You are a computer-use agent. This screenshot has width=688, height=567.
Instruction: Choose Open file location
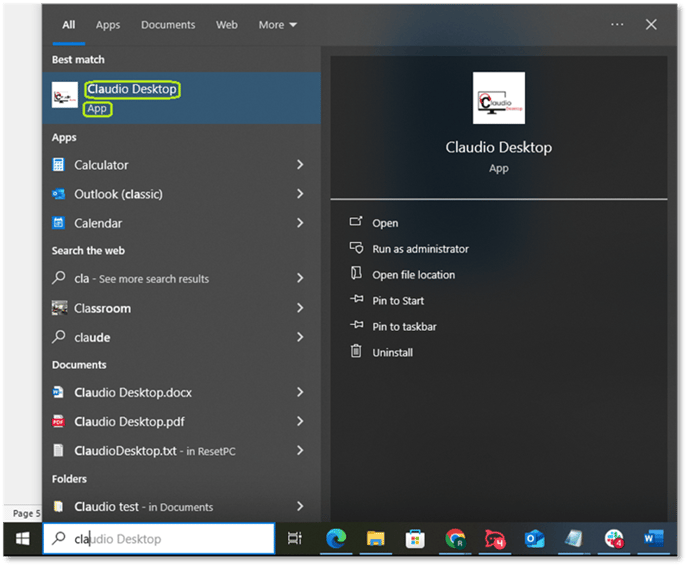[414, 275]
